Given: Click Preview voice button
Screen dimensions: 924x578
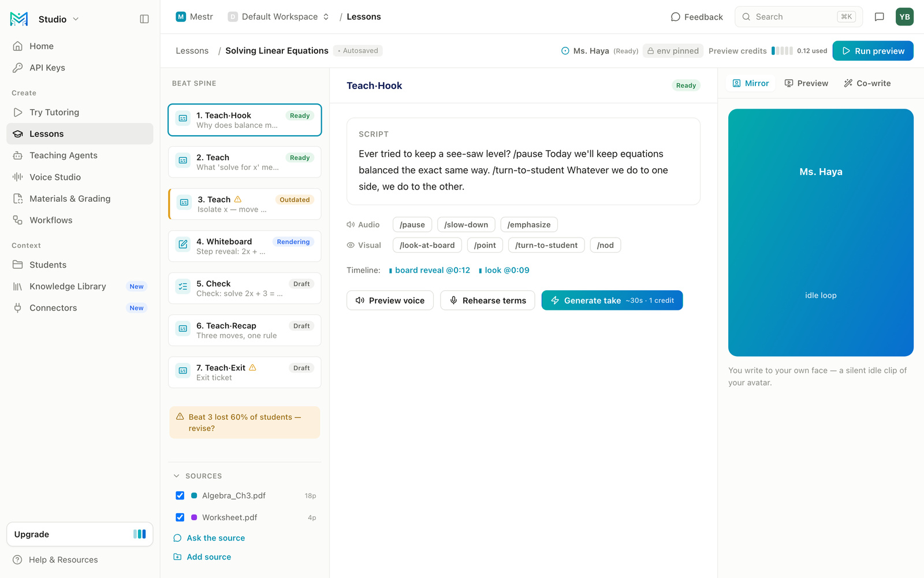Looking at the screenshot, I should (x=390, y=301).
